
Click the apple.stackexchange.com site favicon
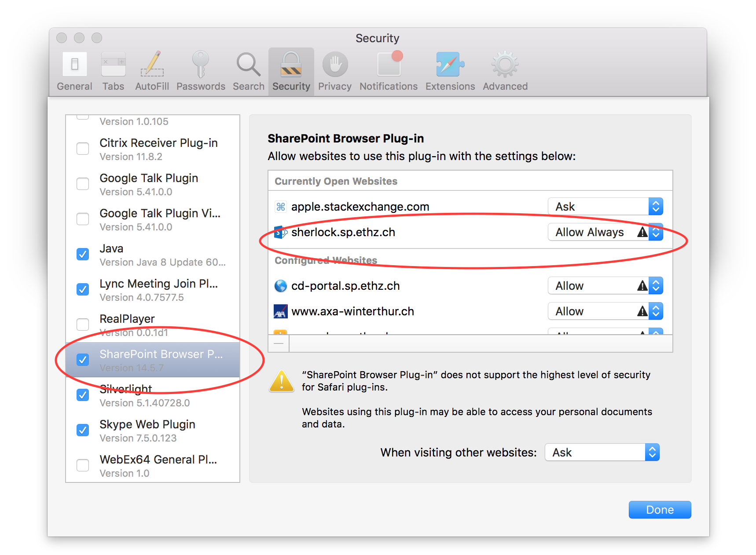tap(281, 207)
